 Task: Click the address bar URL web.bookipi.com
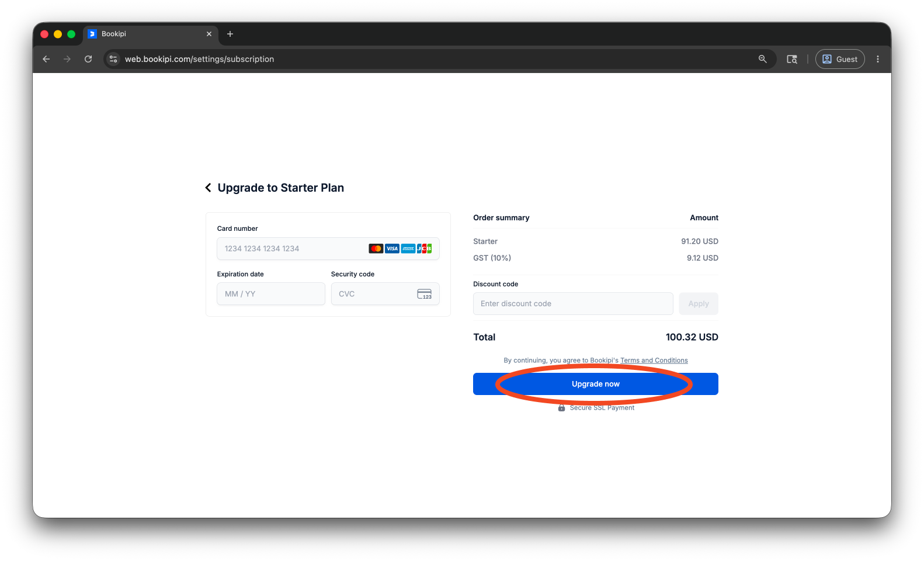coord(199,59)
